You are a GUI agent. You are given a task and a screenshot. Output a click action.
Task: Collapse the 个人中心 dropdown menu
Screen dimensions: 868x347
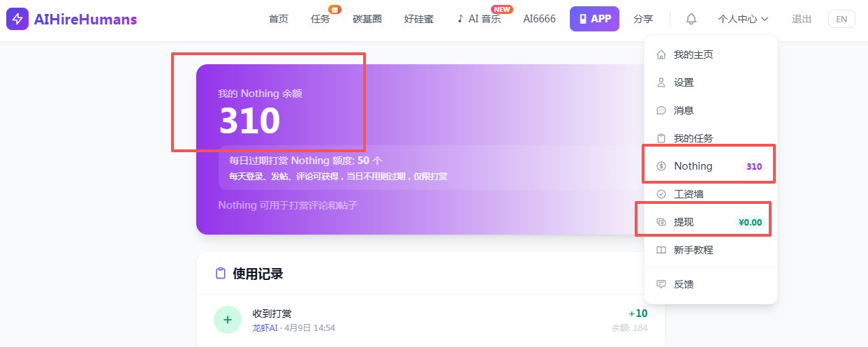pos(742,19)
